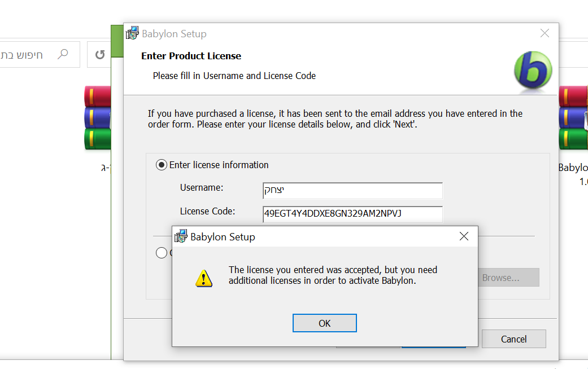
Task: Click the License Code: label
Action: [207, 211]
